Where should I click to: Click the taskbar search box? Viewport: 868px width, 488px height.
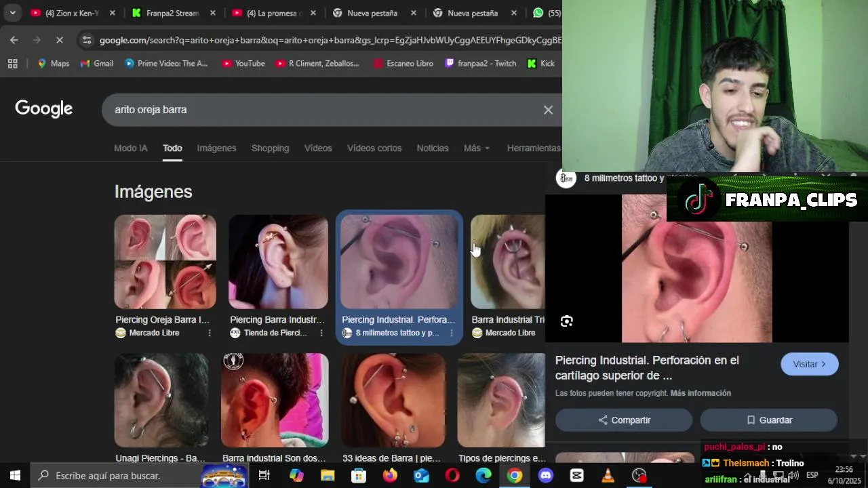[140, 476]
